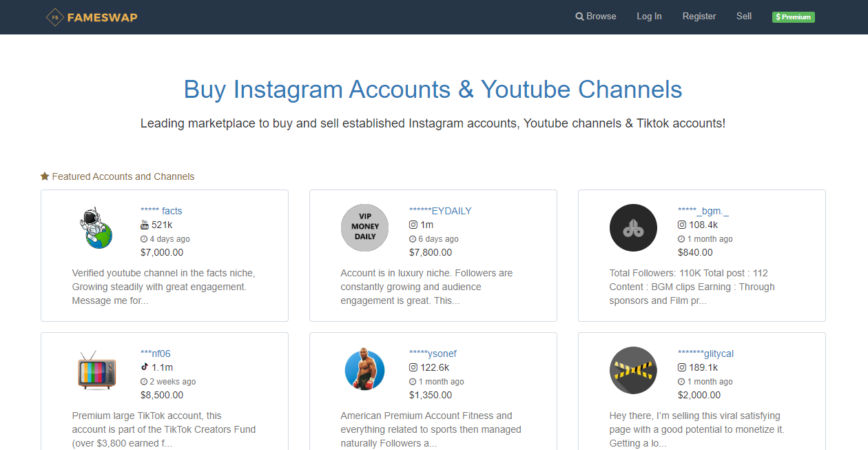This screenshot has height=450, width=868.
Task: Open the FAMESWAP home text link
Action: pyautogui.click(x=102, y=17)
